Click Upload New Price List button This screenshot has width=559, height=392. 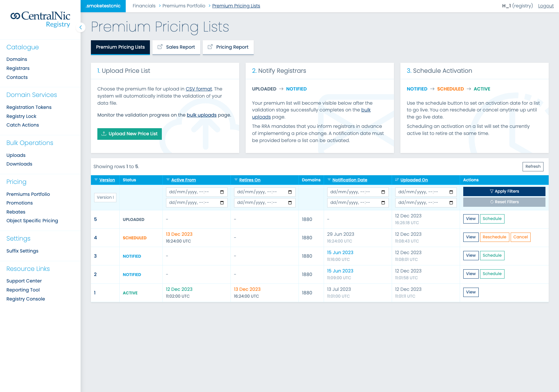130,134
